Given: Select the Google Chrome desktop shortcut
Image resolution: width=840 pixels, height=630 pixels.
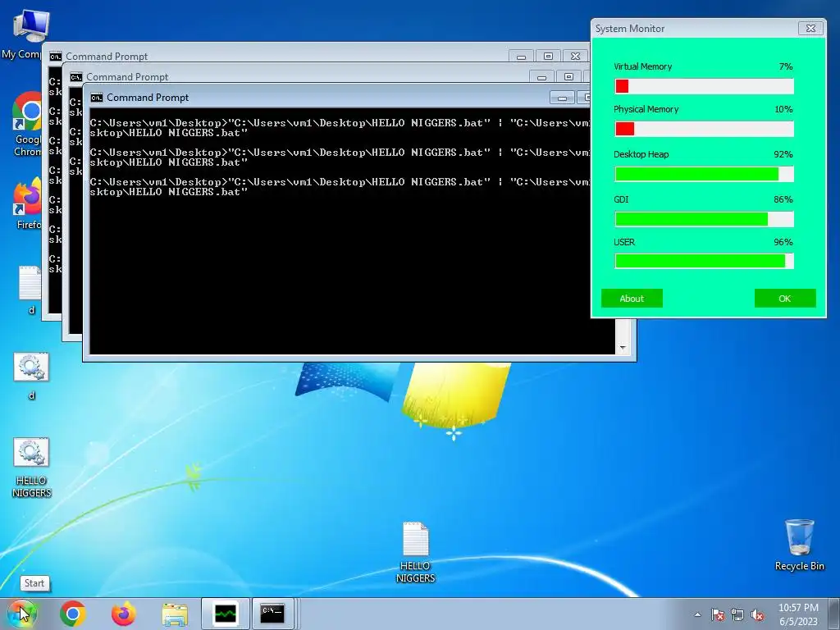Looking at the screenshot, I should [27, 125].
